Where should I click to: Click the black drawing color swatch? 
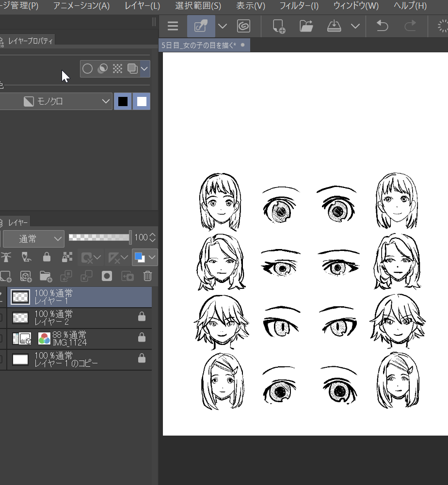coord(123,101)
